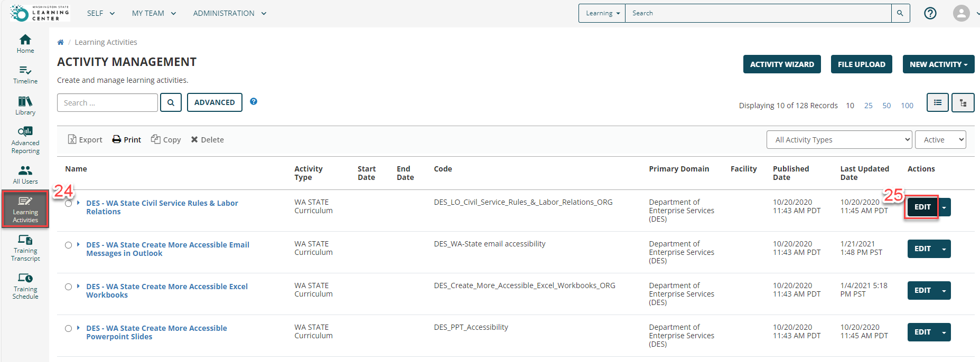
Task: Click the ADVANCED search button
Action: [x=214, y=102]
